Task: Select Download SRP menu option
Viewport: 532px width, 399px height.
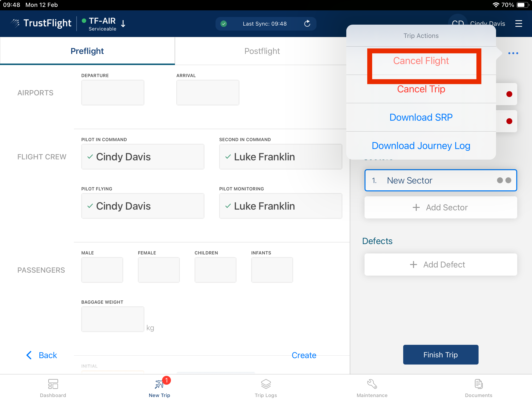Action: click(x=421, y=117)
